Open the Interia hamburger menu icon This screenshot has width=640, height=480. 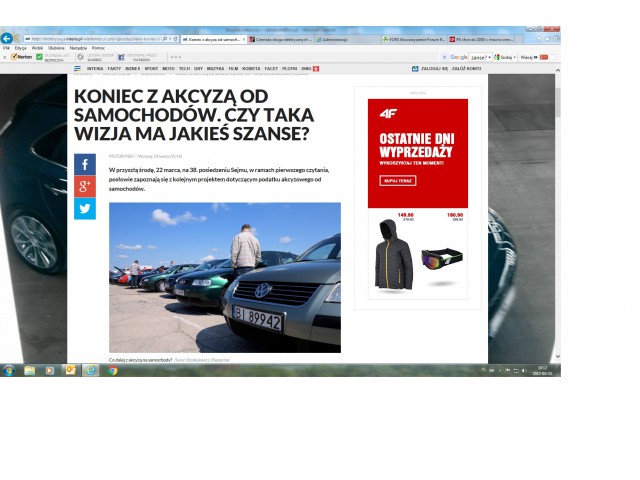(x=77, y=69)
